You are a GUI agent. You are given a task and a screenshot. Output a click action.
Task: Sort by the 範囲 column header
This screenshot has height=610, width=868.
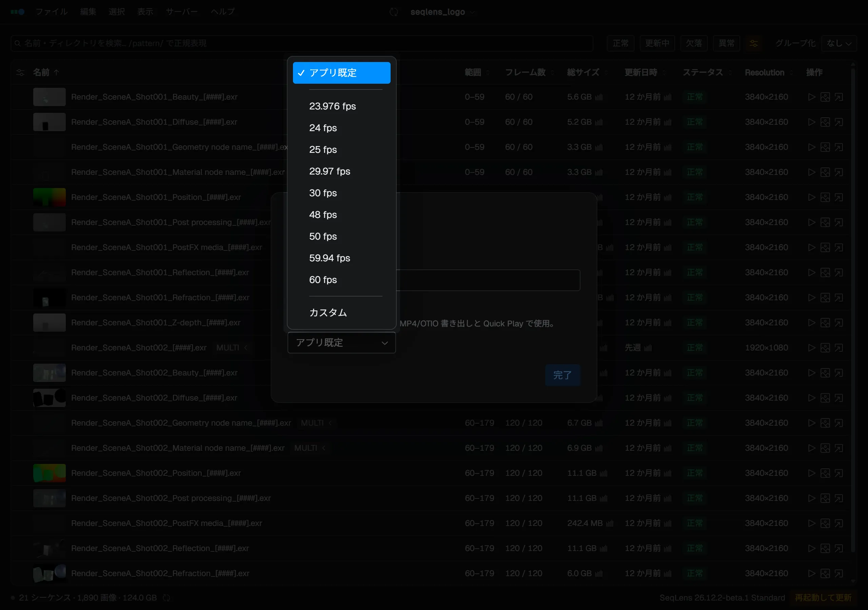[477, 73]
